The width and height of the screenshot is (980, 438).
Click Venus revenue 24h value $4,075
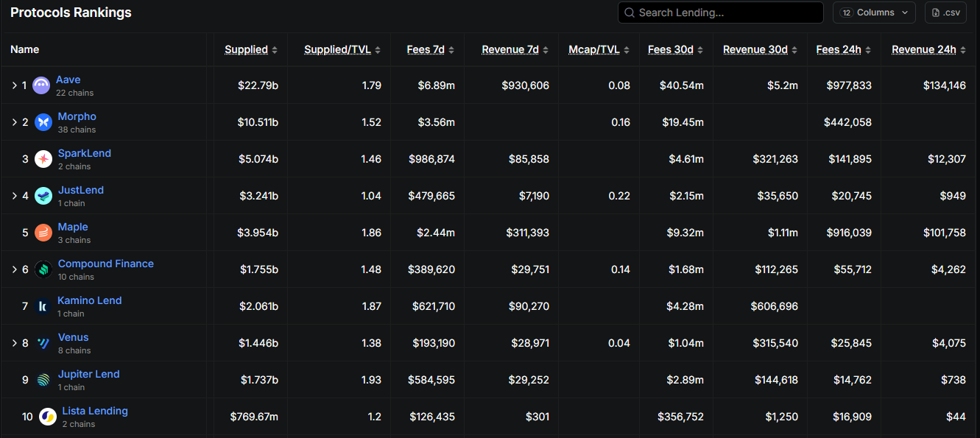tap(948, 343)
